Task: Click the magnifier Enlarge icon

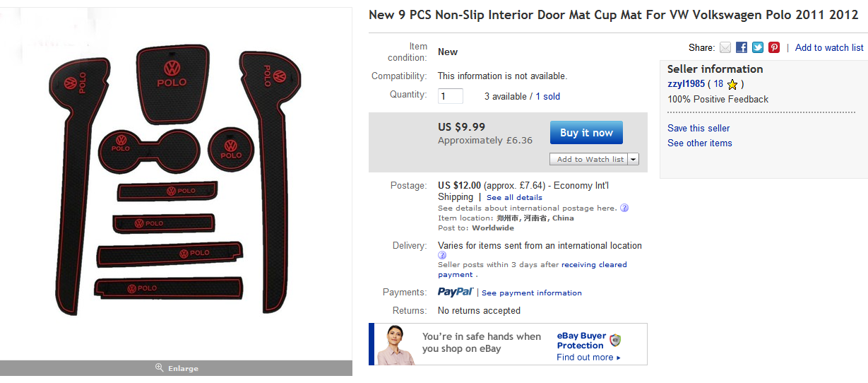Action: (160, 368)
